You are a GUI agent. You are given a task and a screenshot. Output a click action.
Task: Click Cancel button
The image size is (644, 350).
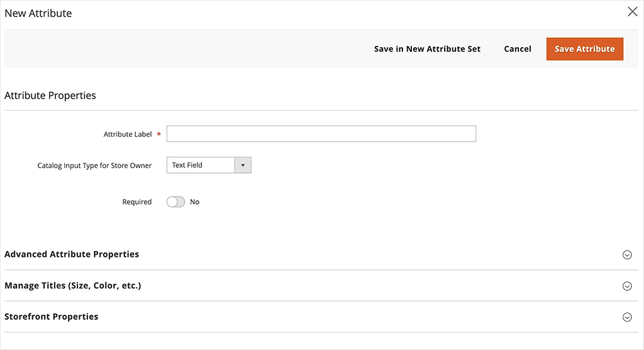(x=518, y=49)
